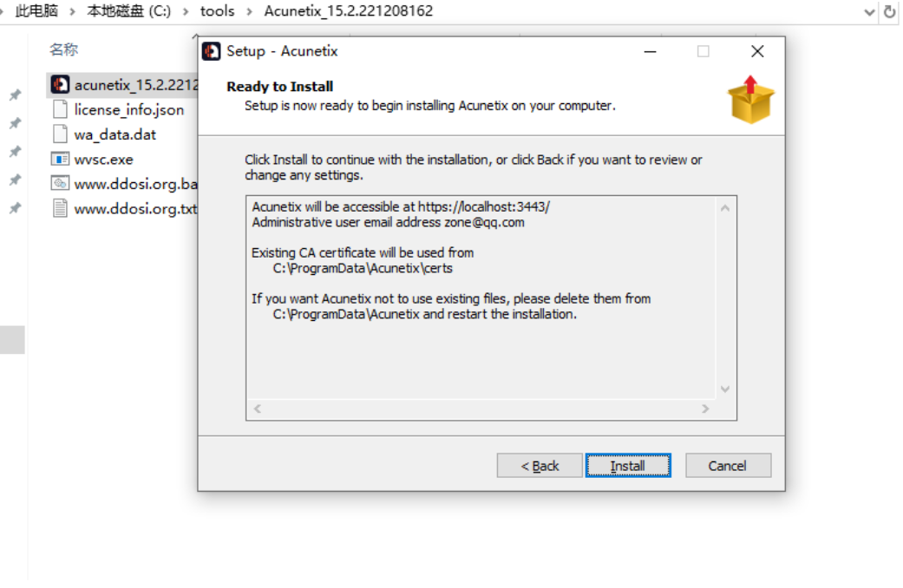Click the localhost:3443 access line in the summary
Screen dimensions: 903x588
coord(401,206)
